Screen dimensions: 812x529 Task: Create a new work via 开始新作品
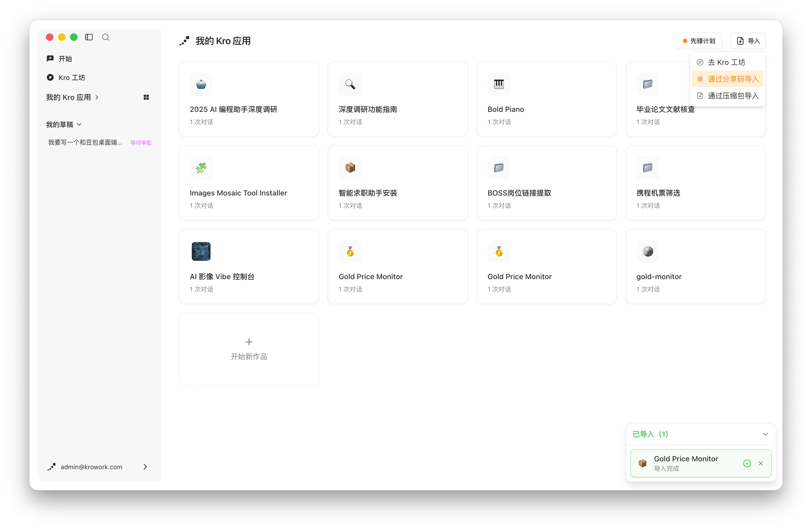(x=249, y=349)
